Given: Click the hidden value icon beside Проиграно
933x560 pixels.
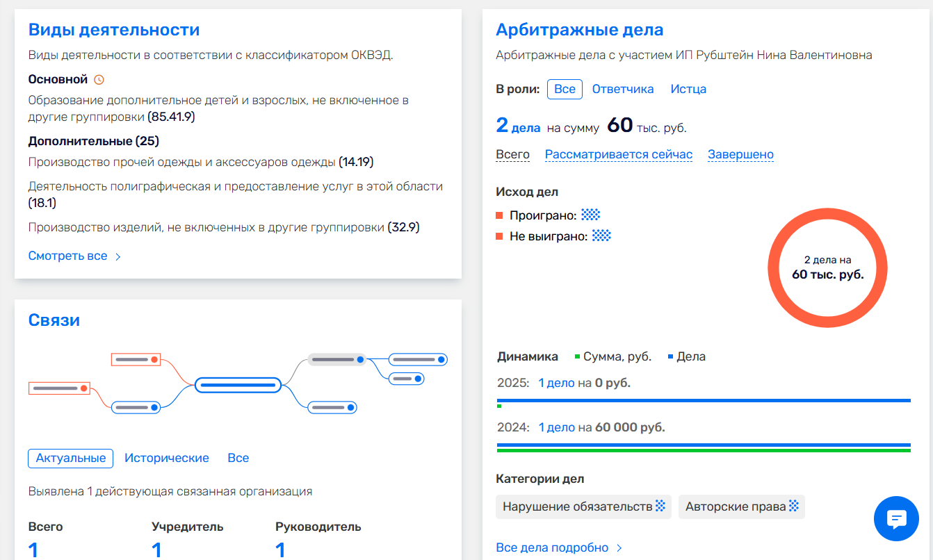Looking at the screenshot, I should point(591,215).
